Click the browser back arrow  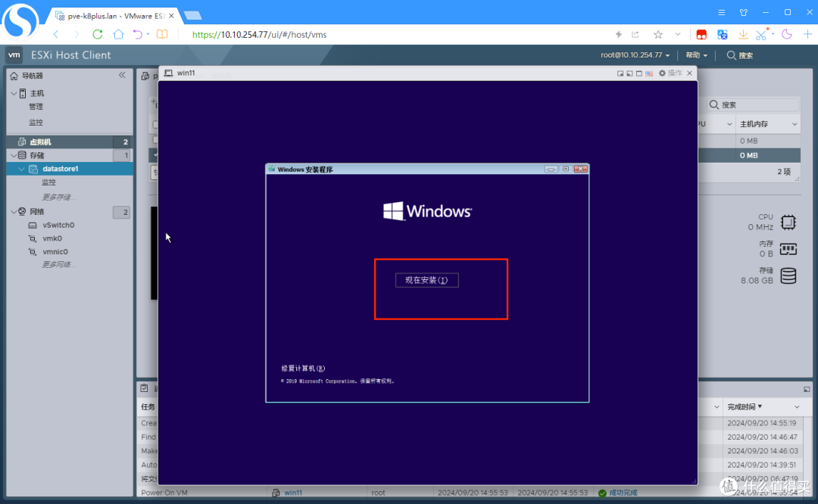pos(56,34)
